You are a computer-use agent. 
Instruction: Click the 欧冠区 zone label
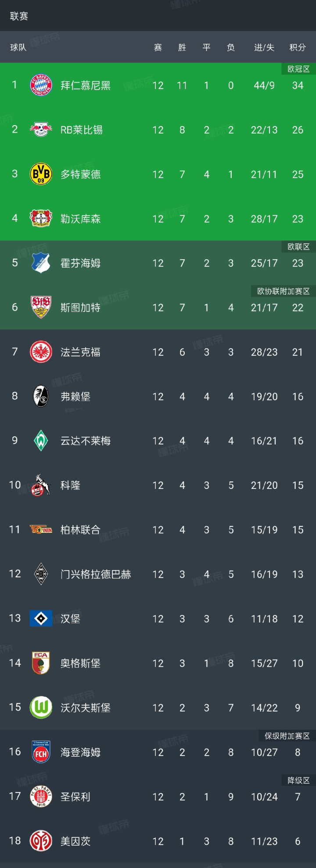coord(298,69)
